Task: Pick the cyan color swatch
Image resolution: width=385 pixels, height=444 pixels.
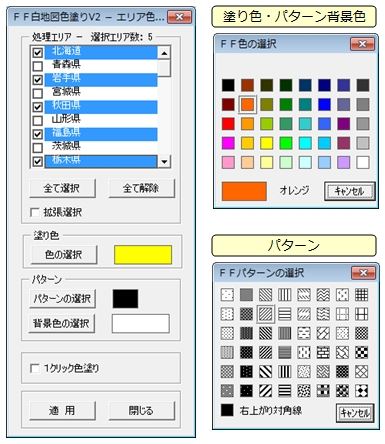Action: [305, 143]
